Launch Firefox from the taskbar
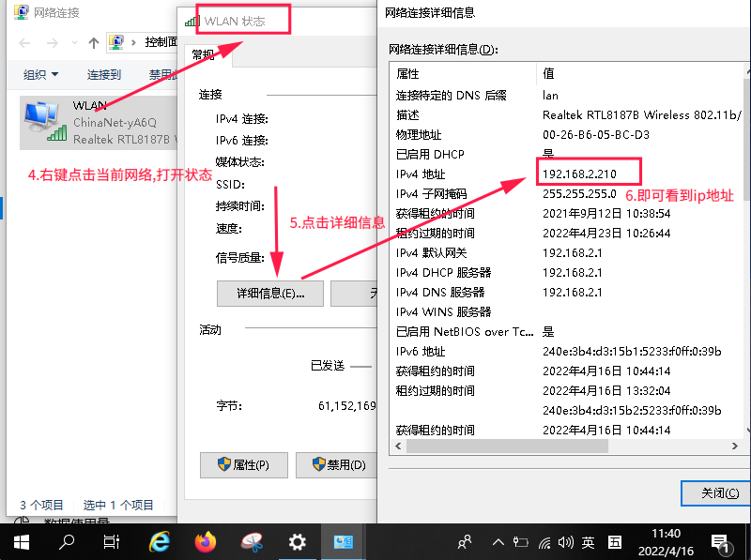The height and width of the screenshot is (560, 751). [x=206, y=541]
